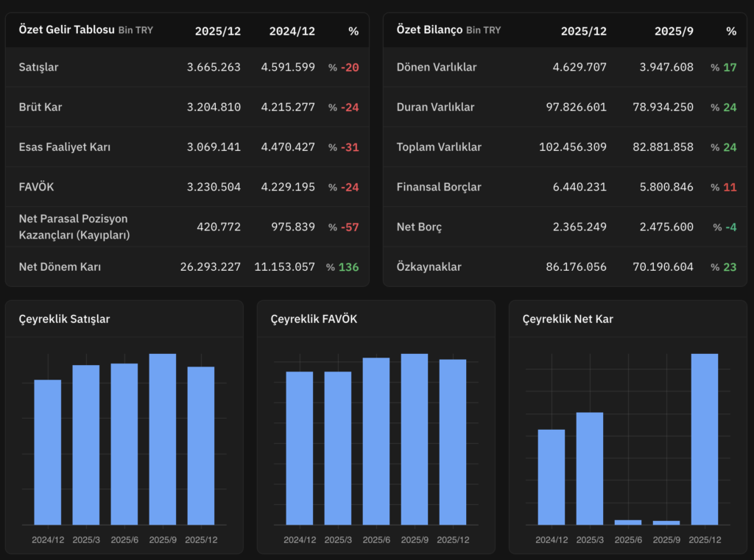Click the Çeyreklik Satışlar chart title
The width and height of the screenshot is (754, 560).
64,319
